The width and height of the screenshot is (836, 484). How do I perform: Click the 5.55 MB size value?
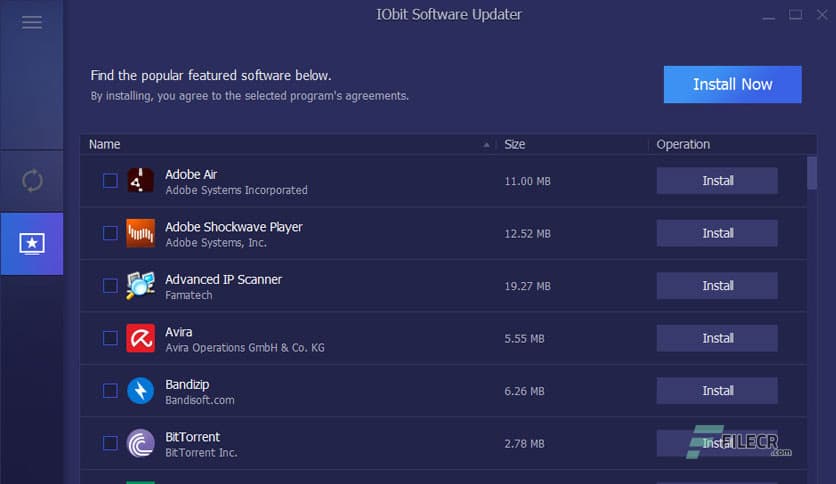[x=524, y=338]
